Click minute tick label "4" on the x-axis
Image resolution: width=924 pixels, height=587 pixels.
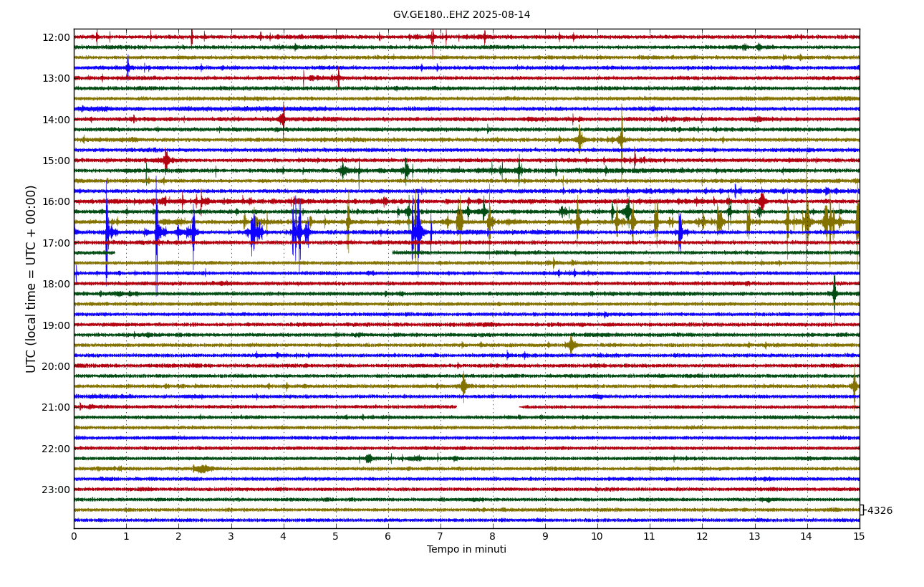click(283, 536)
